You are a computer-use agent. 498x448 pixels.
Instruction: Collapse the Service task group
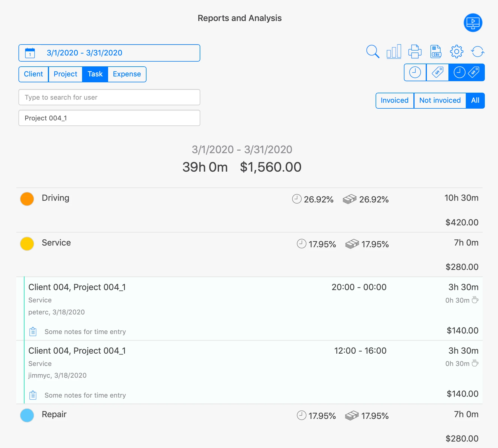point(56,243)
